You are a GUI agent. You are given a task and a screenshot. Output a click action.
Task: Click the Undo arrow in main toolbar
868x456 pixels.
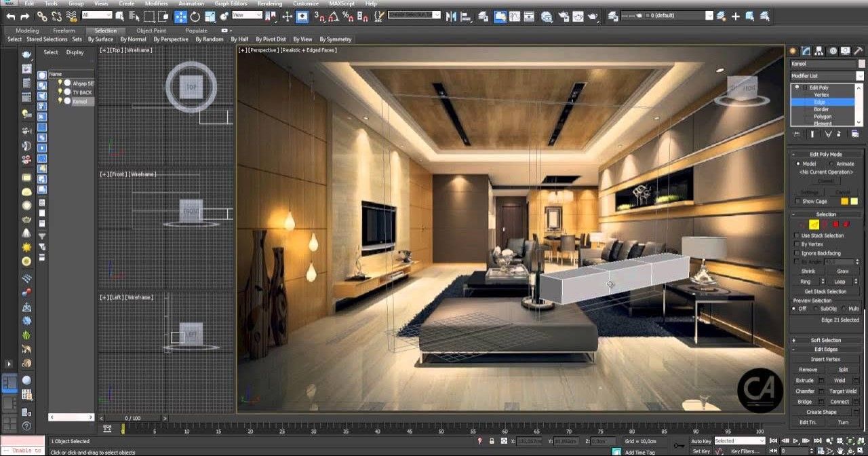click(10, 16)
